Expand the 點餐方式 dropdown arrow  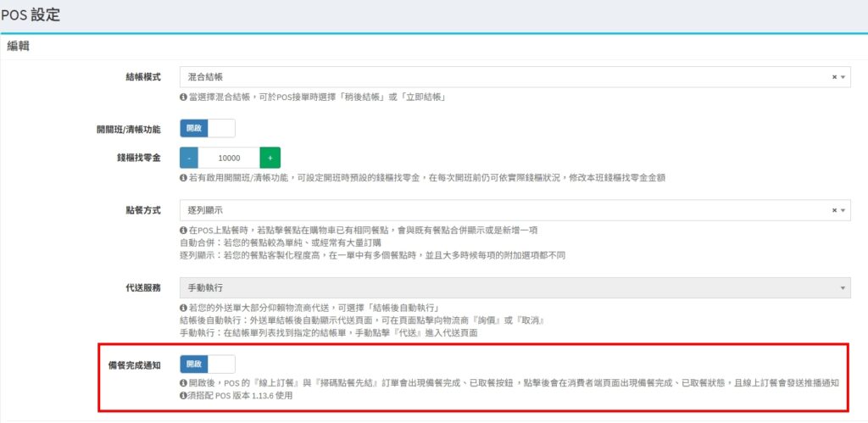[843, 210]
